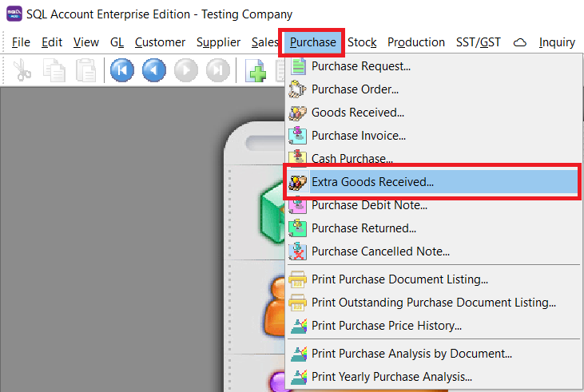Select Purchase Returned option

click(364, 228)
